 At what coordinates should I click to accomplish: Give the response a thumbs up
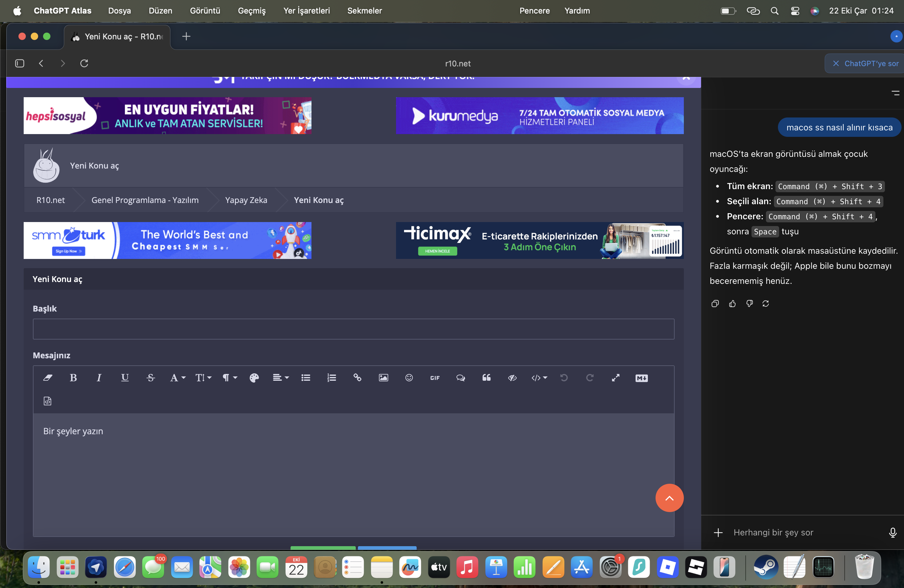[732, 304]
